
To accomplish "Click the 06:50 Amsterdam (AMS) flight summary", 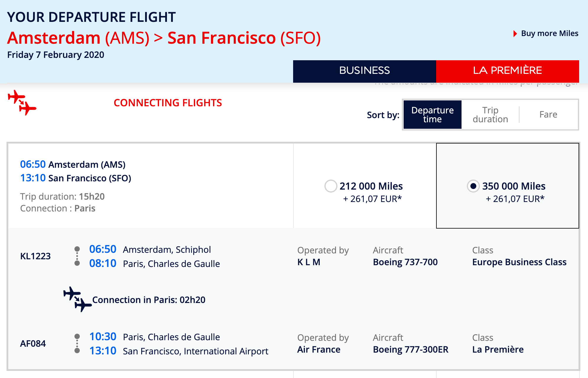I will tap(73, 164).
